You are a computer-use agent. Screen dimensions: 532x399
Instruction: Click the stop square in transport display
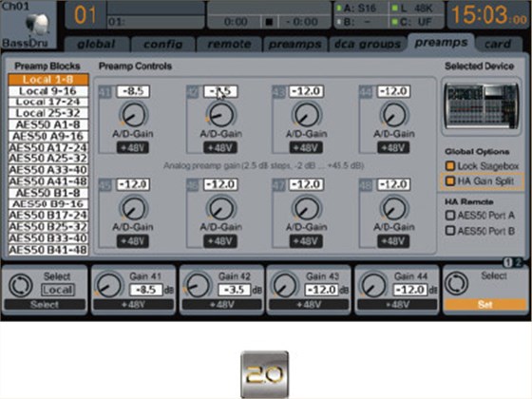(x=269, y=23)
